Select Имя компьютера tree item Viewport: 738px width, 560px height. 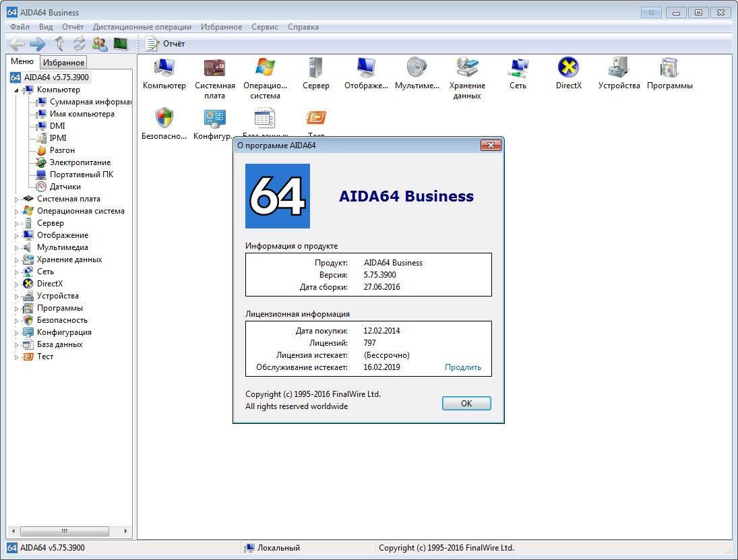tap(75, 114)
